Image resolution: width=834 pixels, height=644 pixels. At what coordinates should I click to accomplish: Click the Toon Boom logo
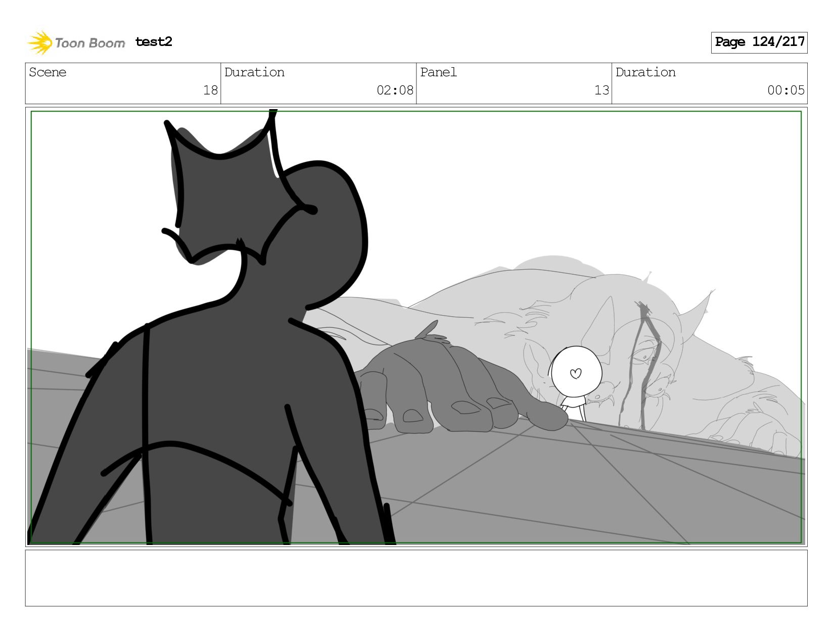tap(76, 42)
